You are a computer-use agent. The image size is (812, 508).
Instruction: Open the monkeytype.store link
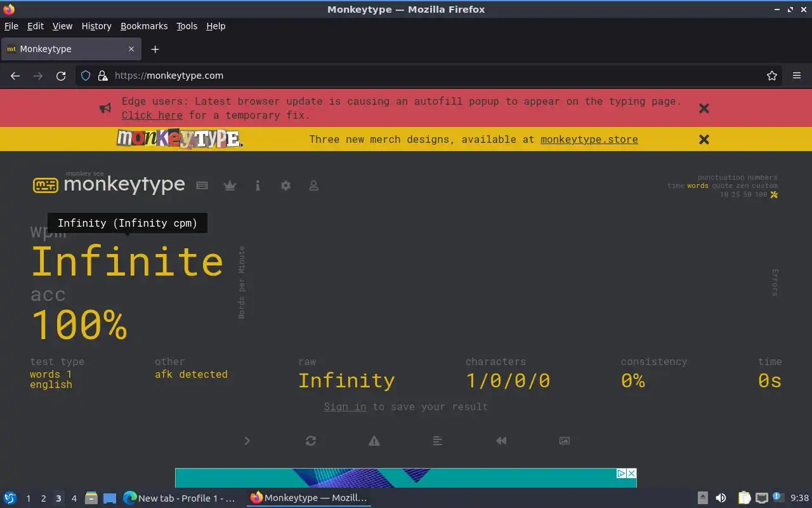(589, 140)
